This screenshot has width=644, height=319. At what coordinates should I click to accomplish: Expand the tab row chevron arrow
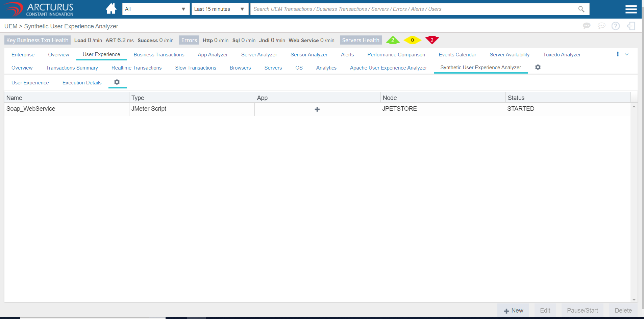[627, 54]
